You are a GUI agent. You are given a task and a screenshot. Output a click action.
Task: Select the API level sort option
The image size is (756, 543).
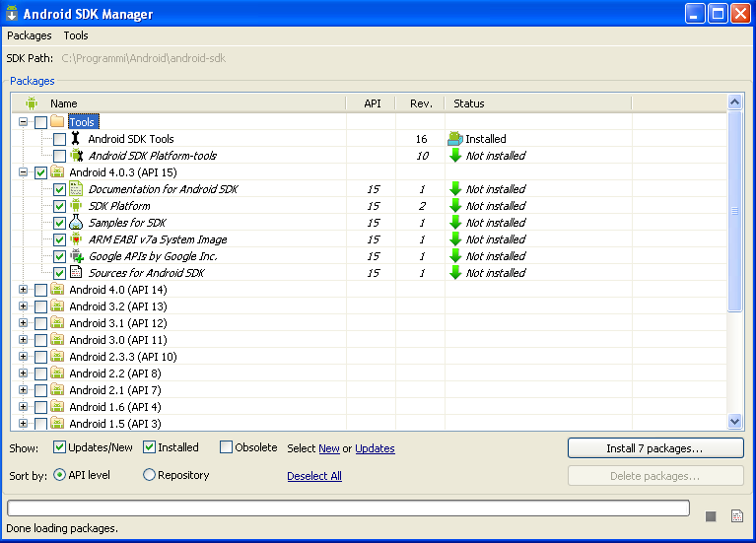(59, 475)
